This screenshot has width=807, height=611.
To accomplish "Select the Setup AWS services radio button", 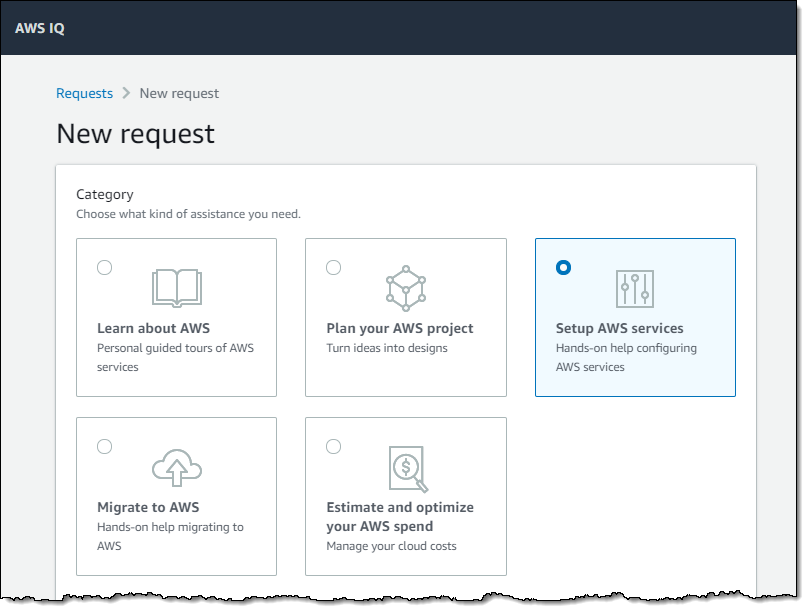I will point(564,268).
